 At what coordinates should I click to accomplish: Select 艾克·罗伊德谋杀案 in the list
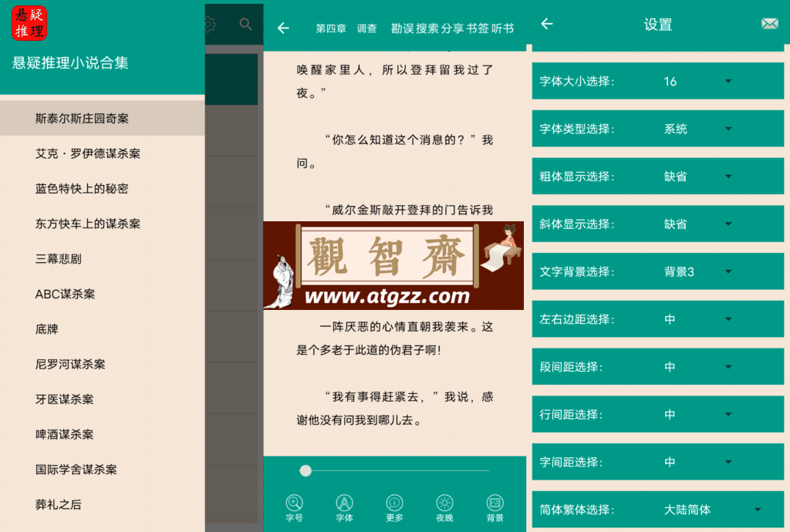(x=103, y=153)
